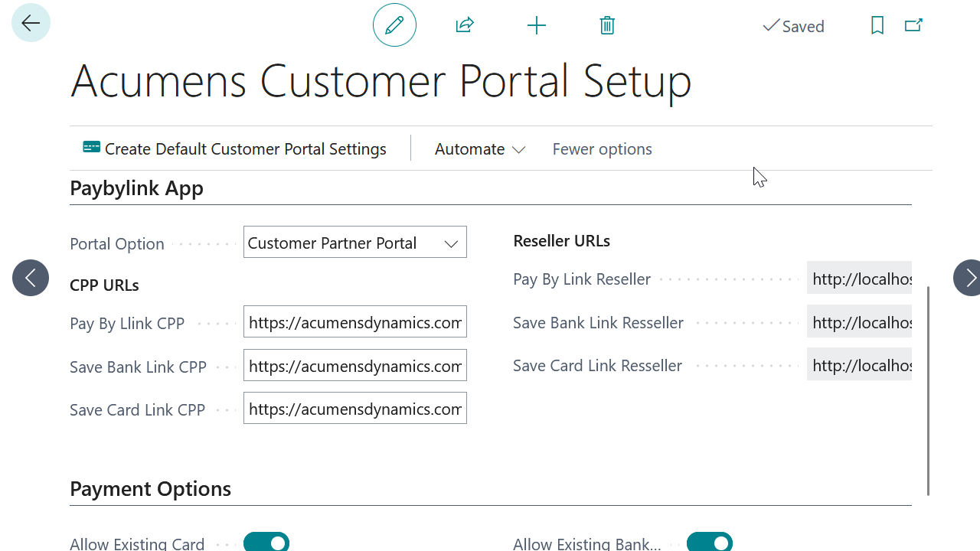Click the Edit pencil icon

394,24
